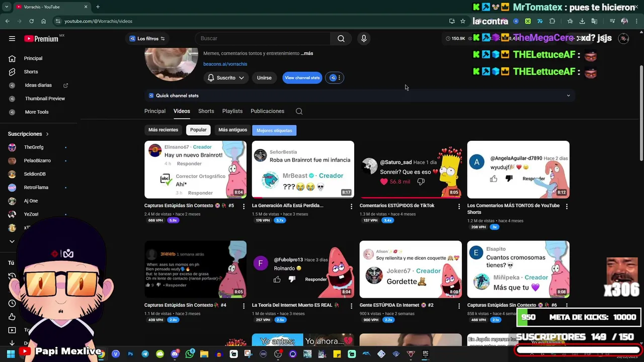Open the vidIQ more options next to View channel stats
The image size is (644, 362).
(x=335, y=78)
